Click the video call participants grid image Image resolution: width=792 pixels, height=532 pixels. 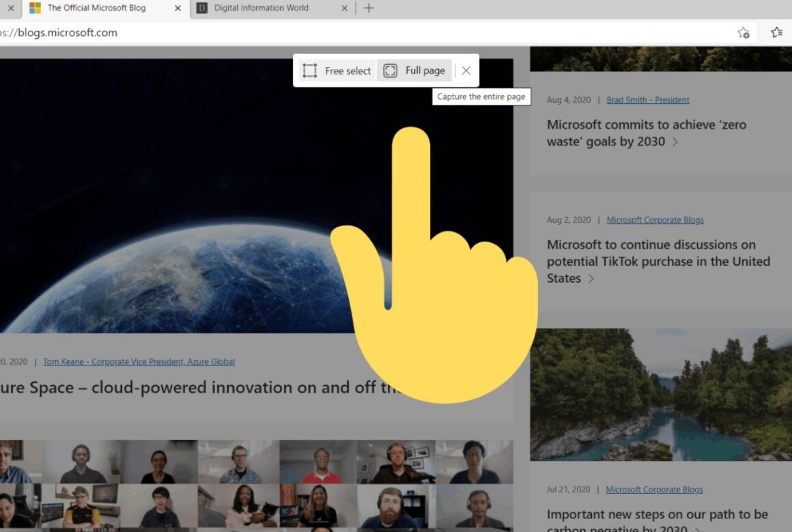tap(257, 486)
